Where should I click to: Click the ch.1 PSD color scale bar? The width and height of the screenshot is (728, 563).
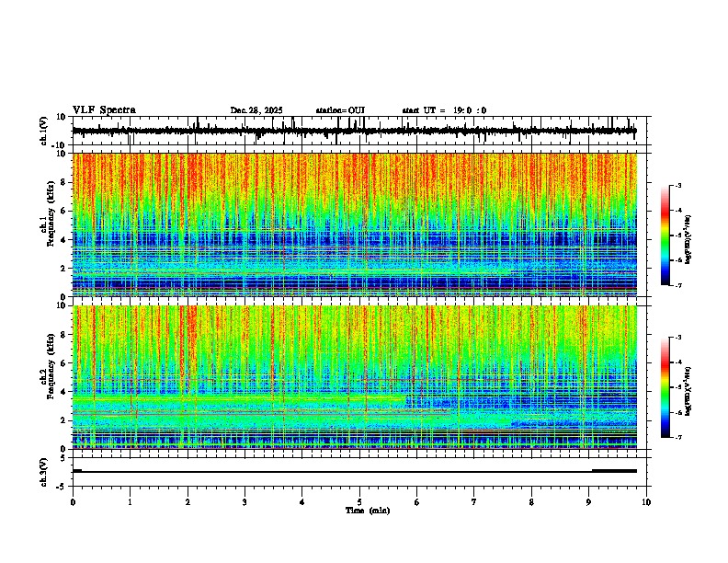tap(665, 236)
